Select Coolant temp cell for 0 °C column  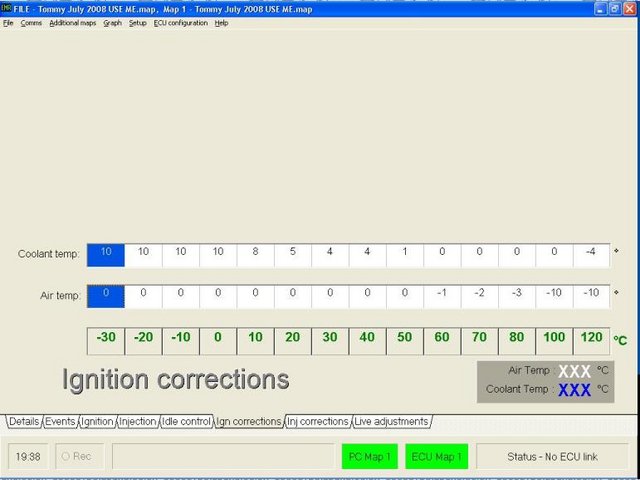click(218, 255)
